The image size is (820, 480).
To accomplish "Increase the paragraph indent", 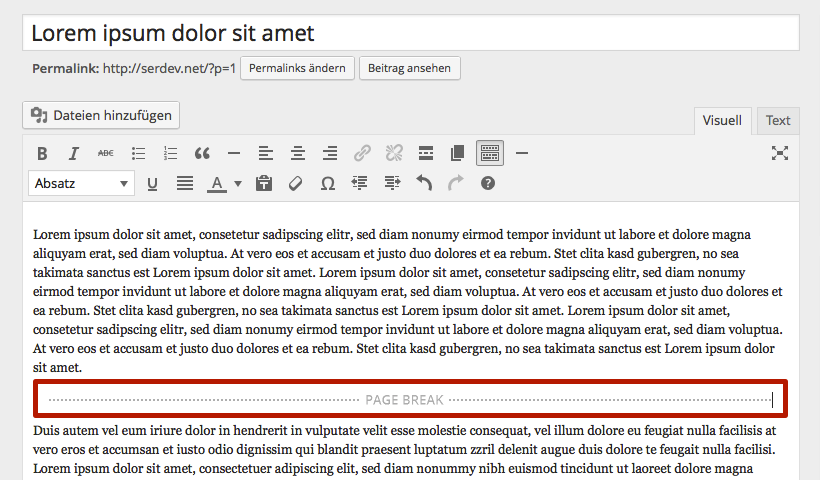I will [x=392, y=184].
